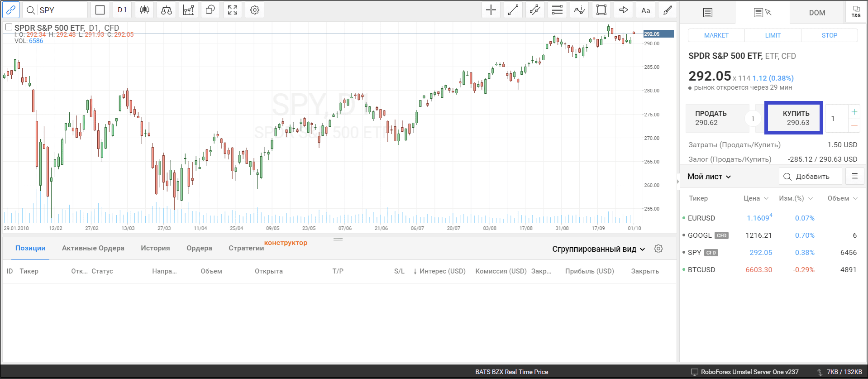This screenshot has width=868, height=379.
Task: Click BATS BZX Real-Time Price status text
Action: click(x=511, y=372)
